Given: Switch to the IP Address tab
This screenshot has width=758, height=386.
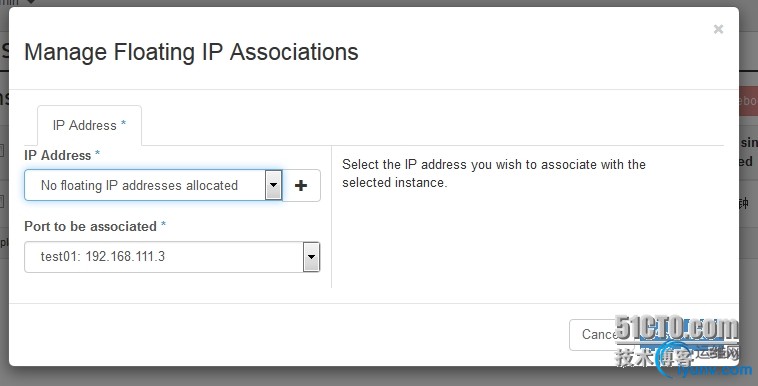Looking at the screenshot, I should pyautogui.click(x=89, y=125).
